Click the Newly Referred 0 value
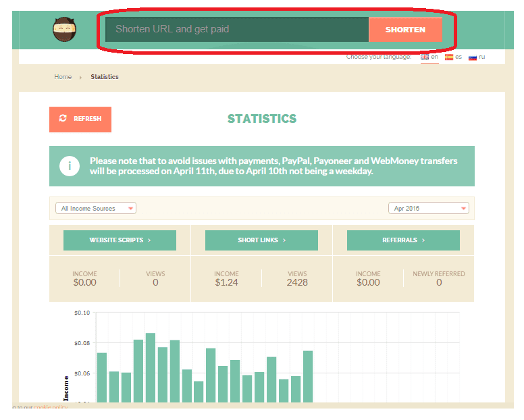The image size is (524, 420). (439, 283)
